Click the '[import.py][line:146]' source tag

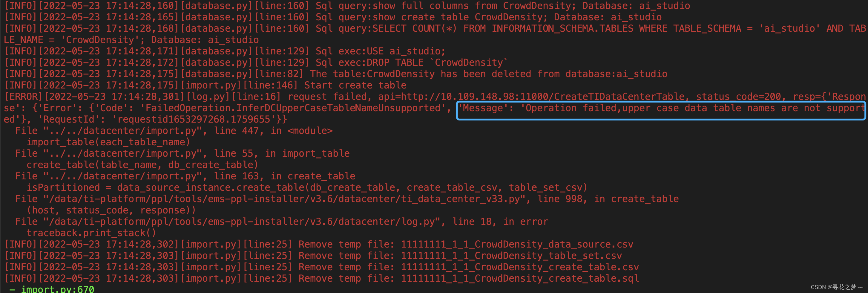click(239, 85)
